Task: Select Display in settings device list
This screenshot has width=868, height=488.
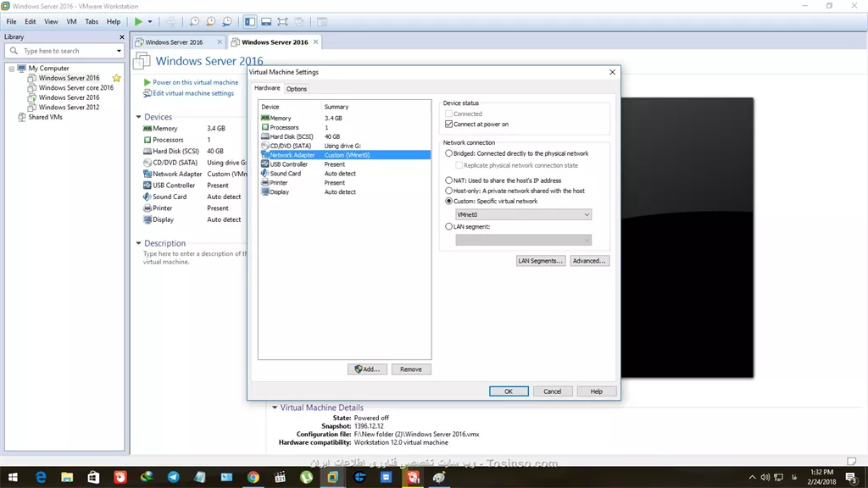Action: 344,192
